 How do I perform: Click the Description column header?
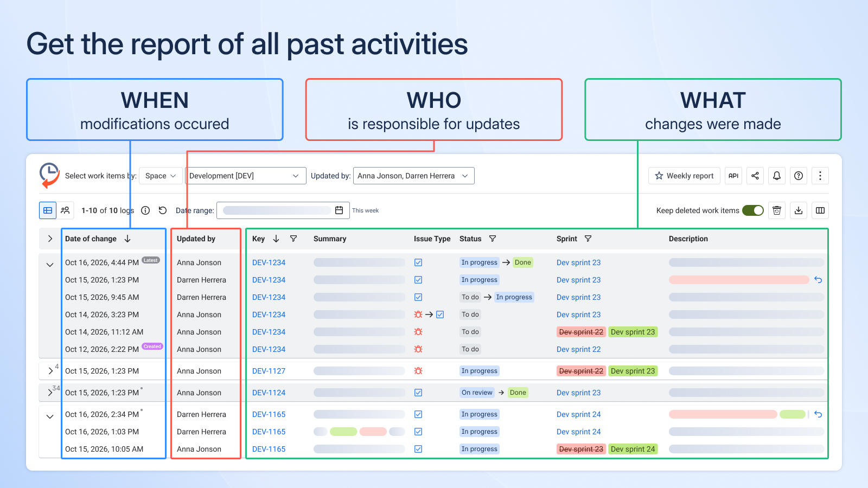[x=688, y=239]
